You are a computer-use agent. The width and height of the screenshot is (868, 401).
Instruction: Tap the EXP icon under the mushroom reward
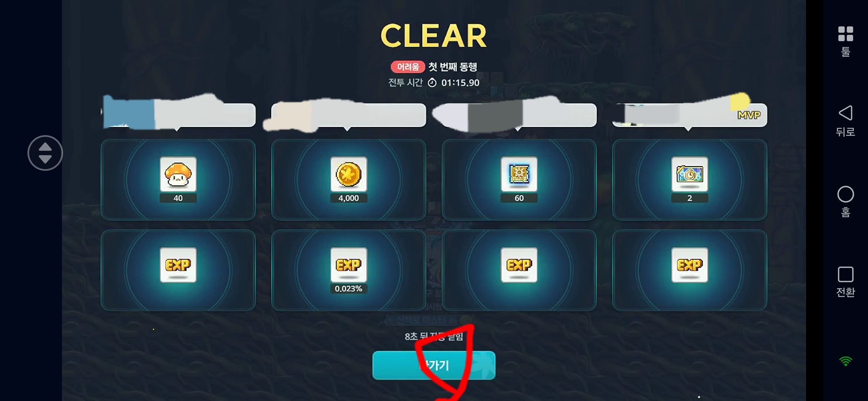click(178, 265)
